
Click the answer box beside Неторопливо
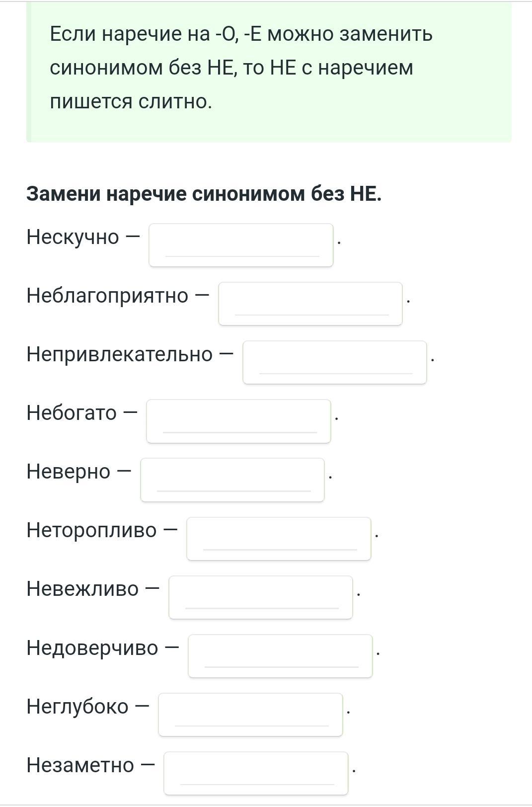click(x=279, y=539)
